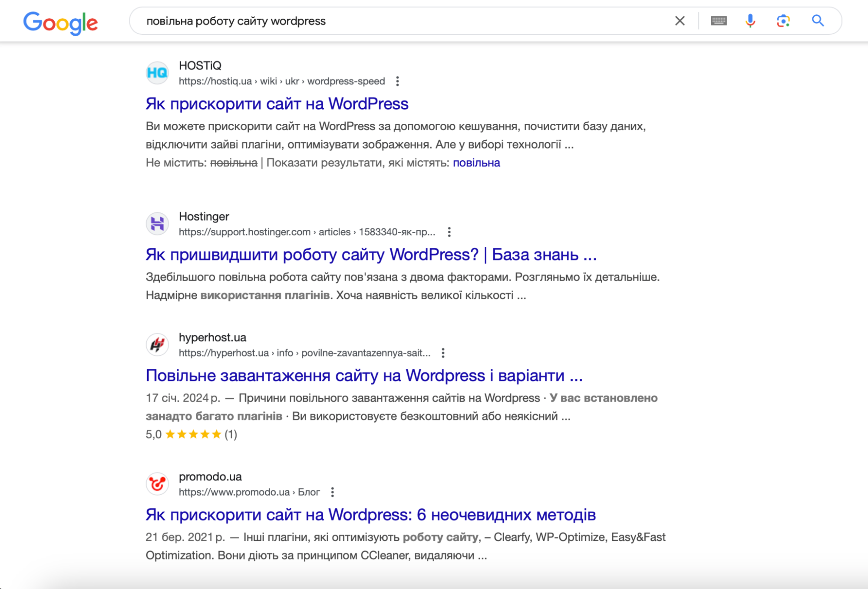Click the Hostinger favicon
Screen dimensions: 868x589
tap(157, 224)
